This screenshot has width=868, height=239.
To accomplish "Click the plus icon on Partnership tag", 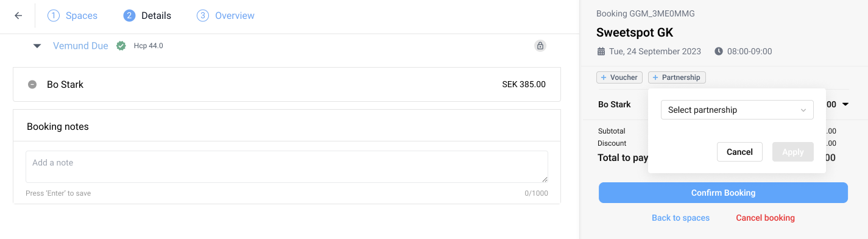I will (655, 78).
